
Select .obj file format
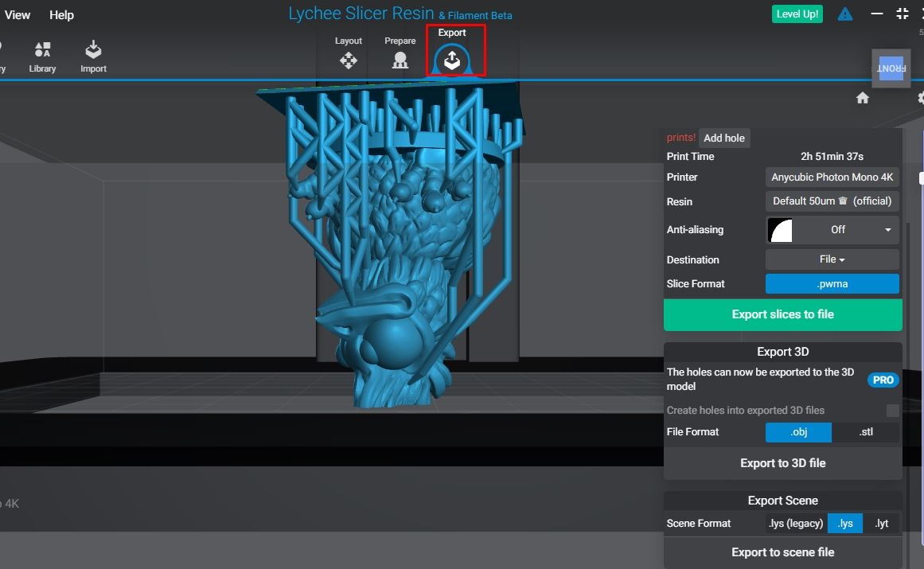pyautogui.click(x=798, y=432)
